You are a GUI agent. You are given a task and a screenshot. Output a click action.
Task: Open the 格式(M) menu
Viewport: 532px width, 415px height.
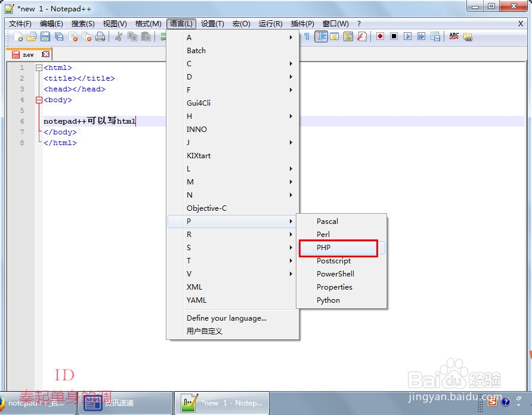[x=148, y=24]
